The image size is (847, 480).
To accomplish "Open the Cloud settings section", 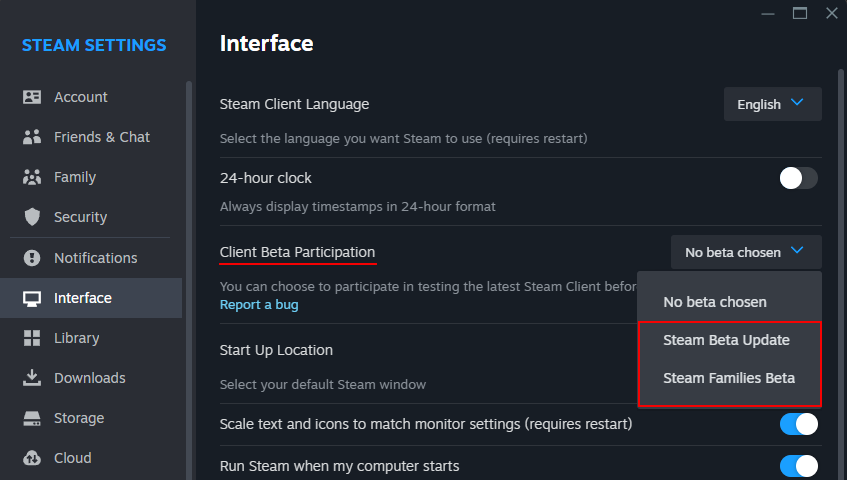I will click(72, 458).
